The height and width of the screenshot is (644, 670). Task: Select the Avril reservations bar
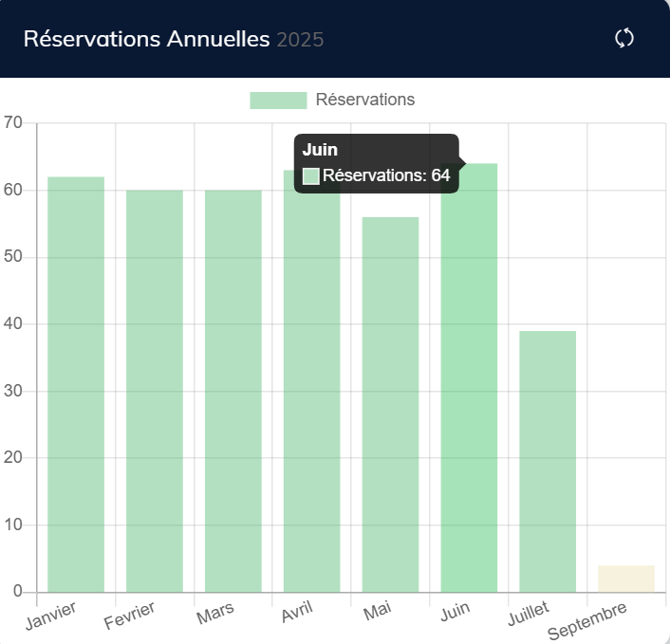(312, 398)
